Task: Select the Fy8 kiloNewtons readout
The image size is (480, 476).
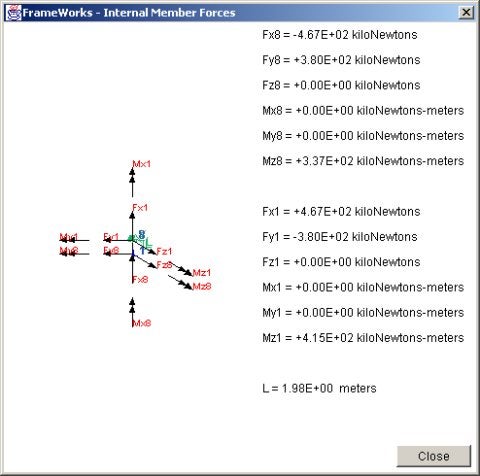Action: click(341, 60)
